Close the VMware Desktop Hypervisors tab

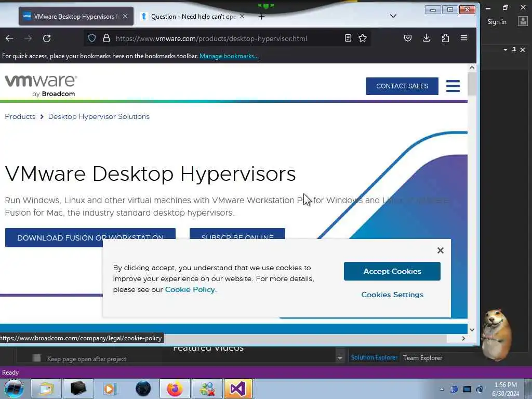[x=125, y=16]
